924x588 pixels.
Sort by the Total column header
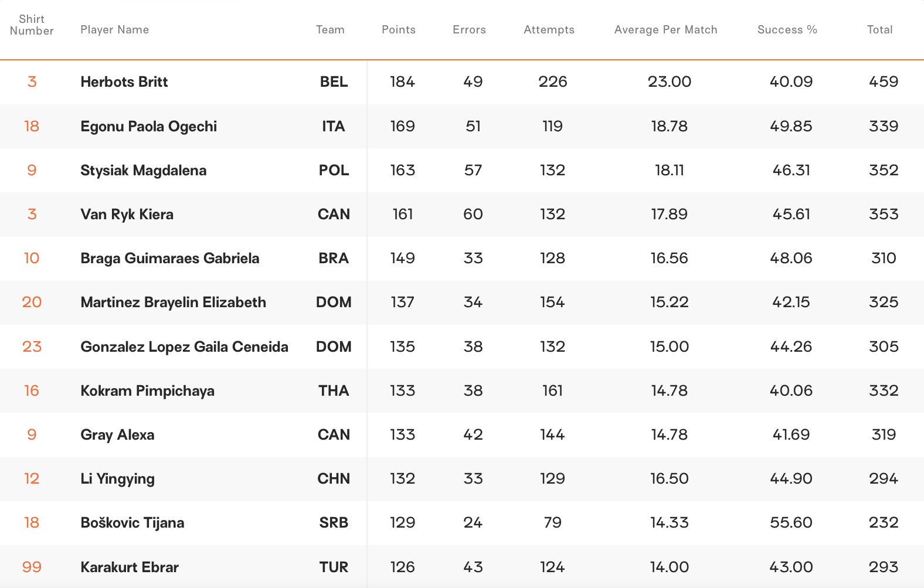coord(879,30)
